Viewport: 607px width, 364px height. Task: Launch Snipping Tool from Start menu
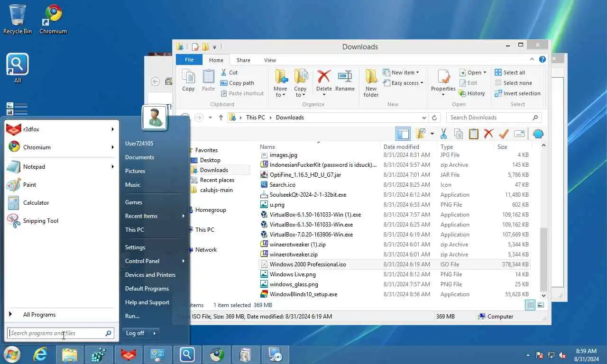(x=41, y=221)
